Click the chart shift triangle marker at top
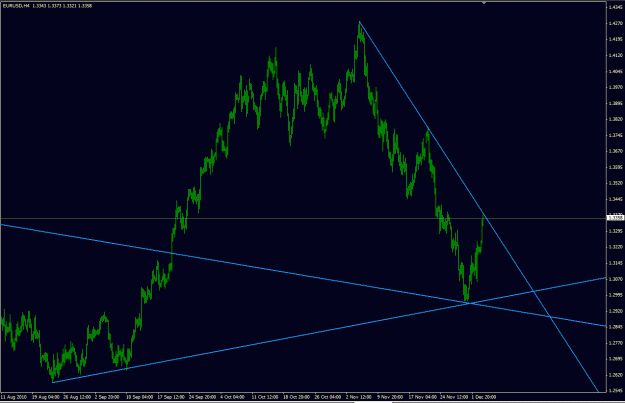The height and width of the screenshot is (403, 625). pos(484,3)
